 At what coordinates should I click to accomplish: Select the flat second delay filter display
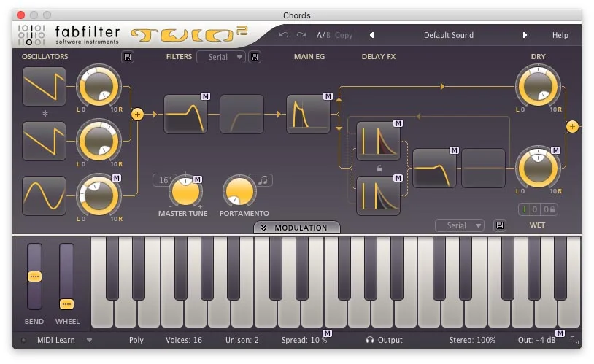coord(483,169)
